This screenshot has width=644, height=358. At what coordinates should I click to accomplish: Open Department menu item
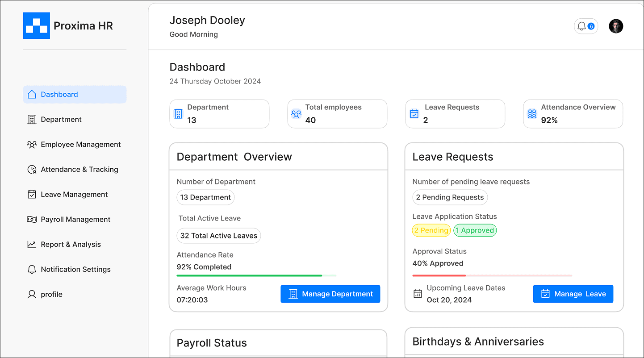(x=75, y=119)
